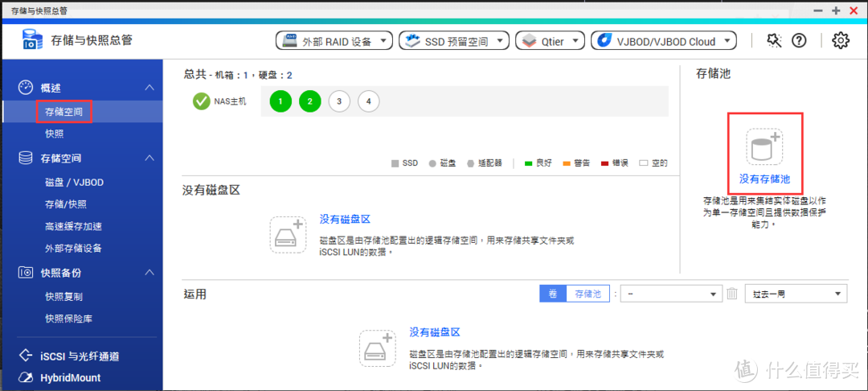Open 存储/快照 in the sidebar
This screenshot has height=391, width=868.
pos(65,204)
